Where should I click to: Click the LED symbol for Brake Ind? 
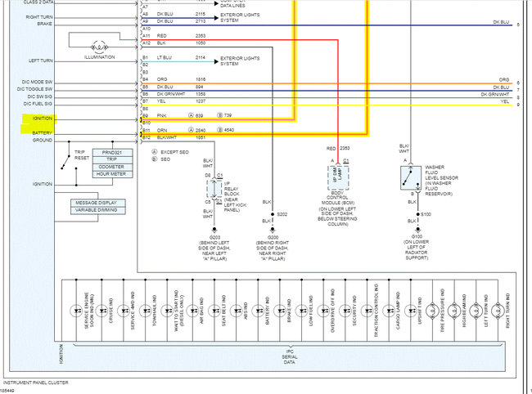point(280,311)
